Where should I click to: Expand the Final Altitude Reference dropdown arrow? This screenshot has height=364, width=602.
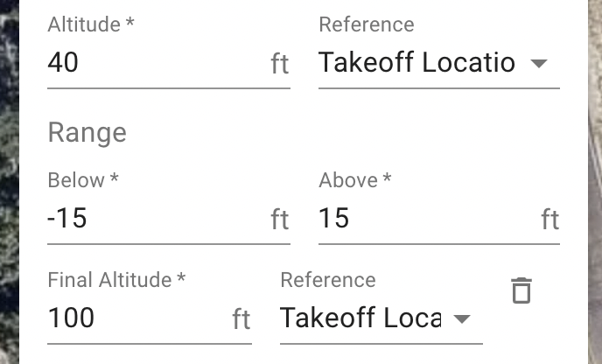[x=461, y=318]
